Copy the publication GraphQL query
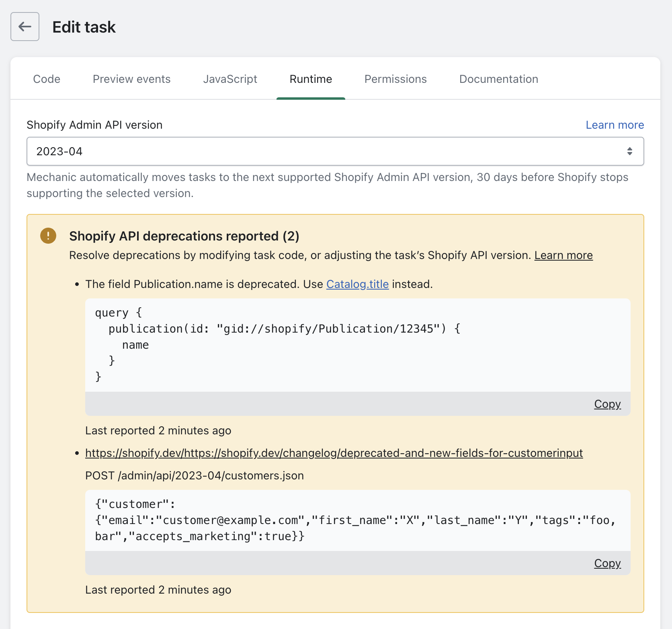 pyautogui.click(x=607, y=404)
